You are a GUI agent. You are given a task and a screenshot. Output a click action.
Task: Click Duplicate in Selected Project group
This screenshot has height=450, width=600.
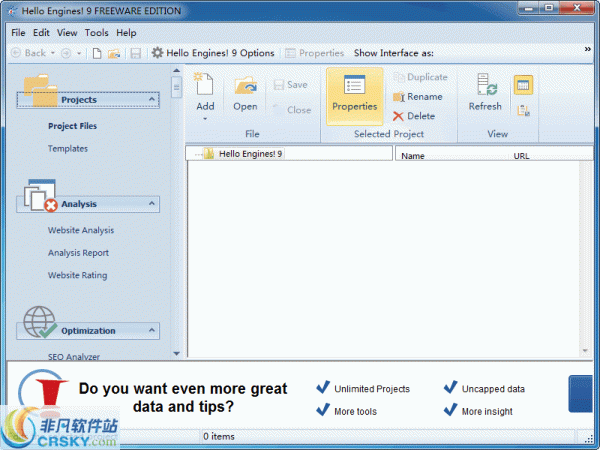420,77
